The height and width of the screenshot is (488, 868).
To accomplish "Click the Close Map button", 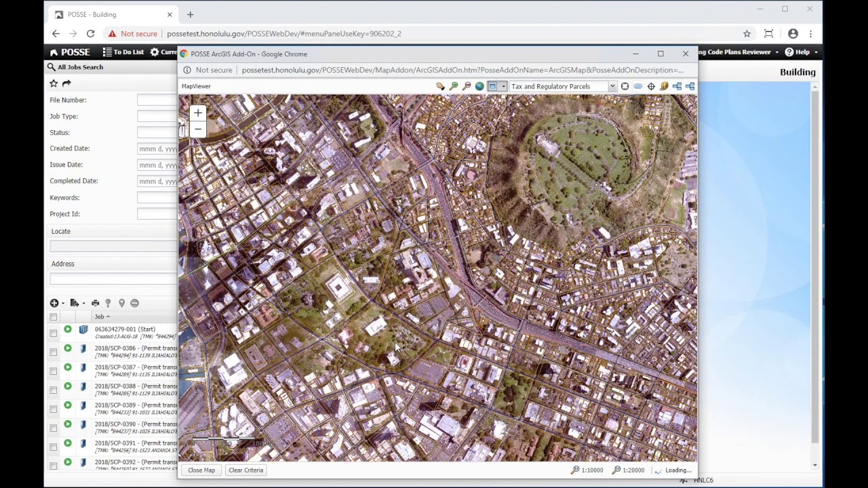I will (201, 470).
